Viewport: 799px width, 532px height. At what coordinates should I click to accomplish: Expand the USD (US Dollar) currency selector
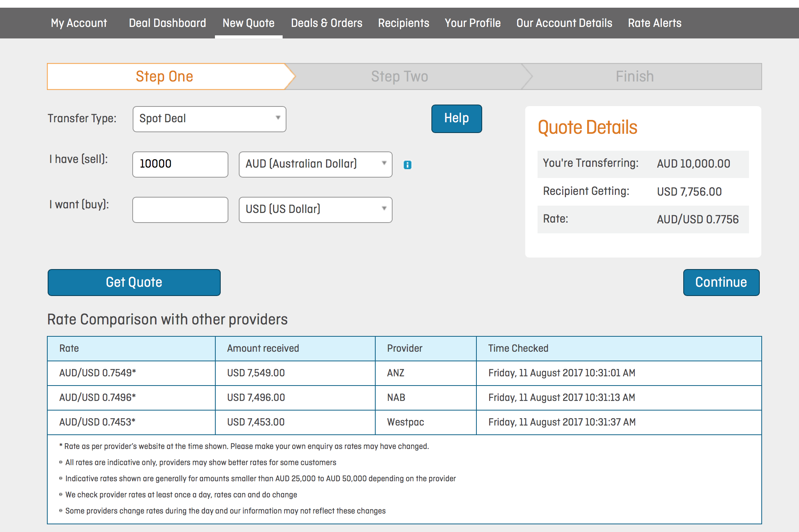tap(316, 209)
